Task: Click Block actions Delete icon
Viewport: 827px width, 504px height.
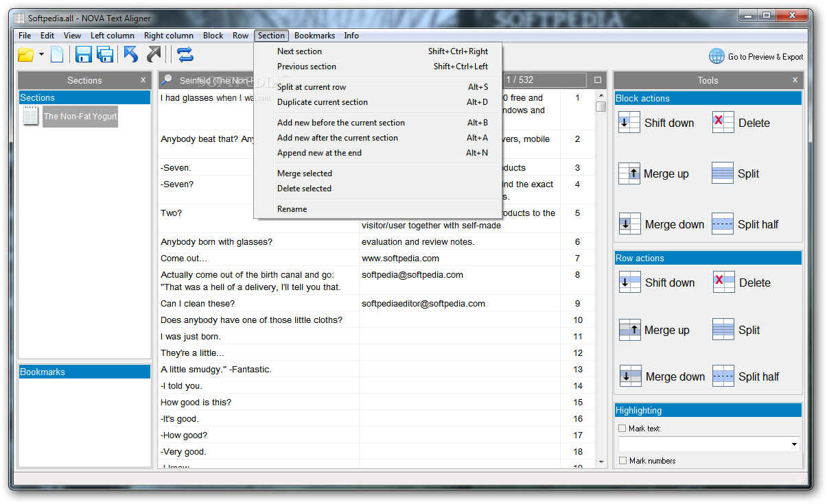Action: (723, 122)
